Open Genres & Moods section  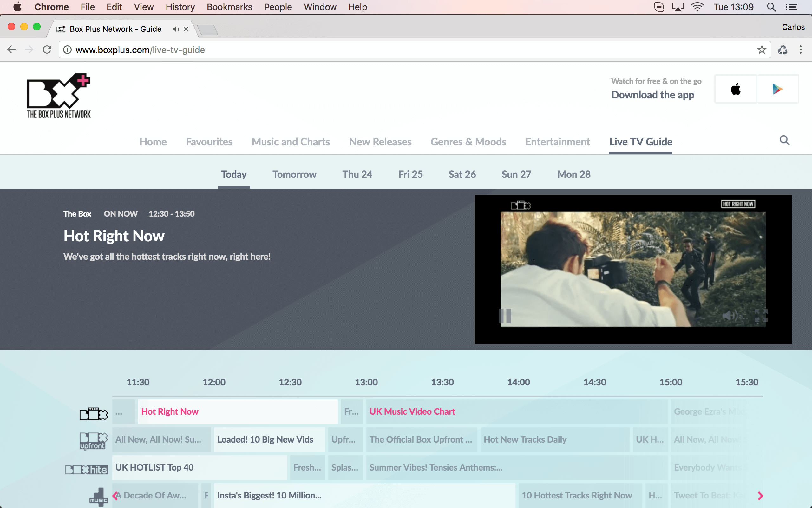[468, 142]
